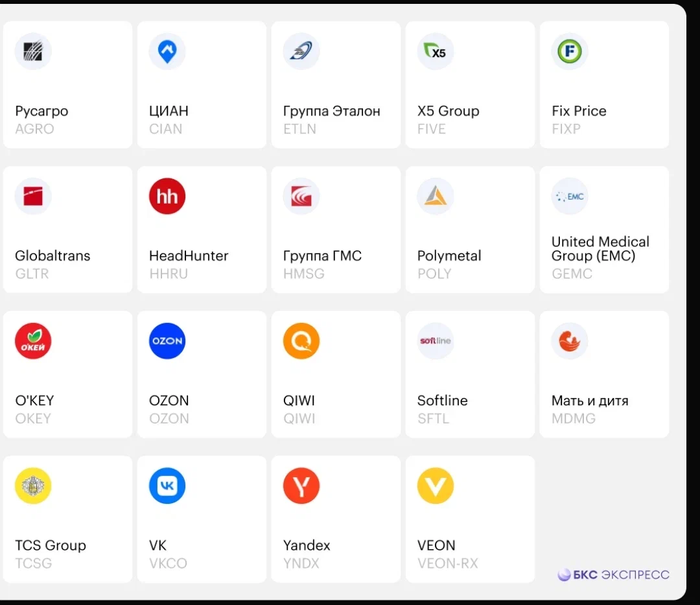Click the red О'КЕЙ logo

33,341
